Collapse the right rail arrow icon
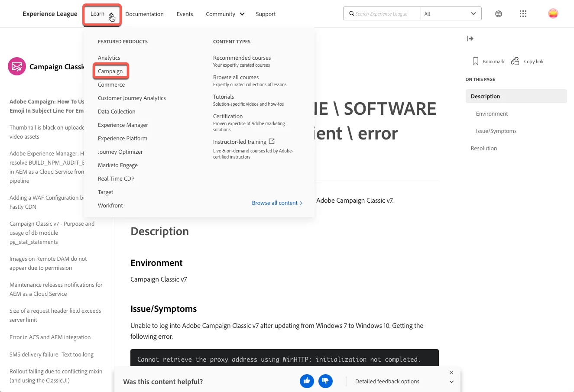The height and width of the screenshot is (392, 574). pyautogui.click(x=470, y=39)
